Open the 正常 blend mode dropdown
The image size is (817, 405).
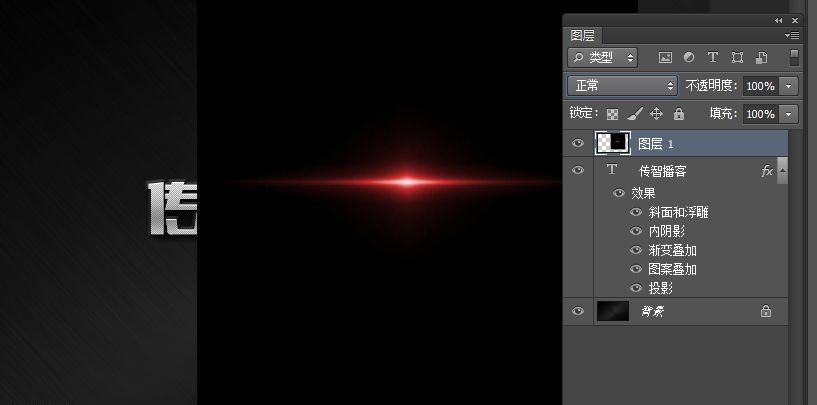[x=623, y=86]
